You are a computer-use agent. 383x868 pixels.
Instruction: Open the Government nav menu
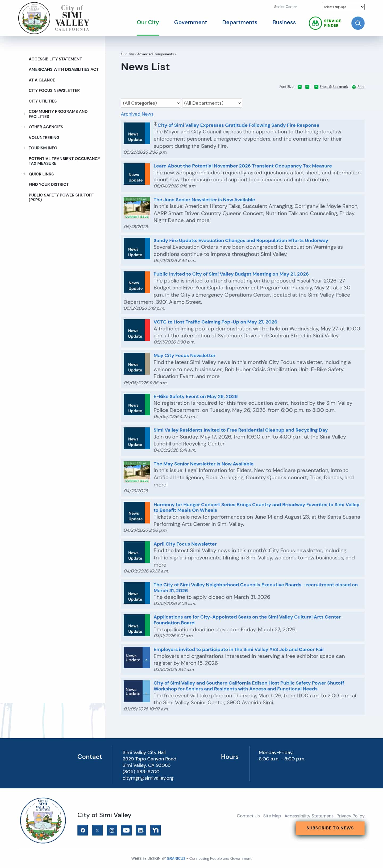[x=190, y=23]
